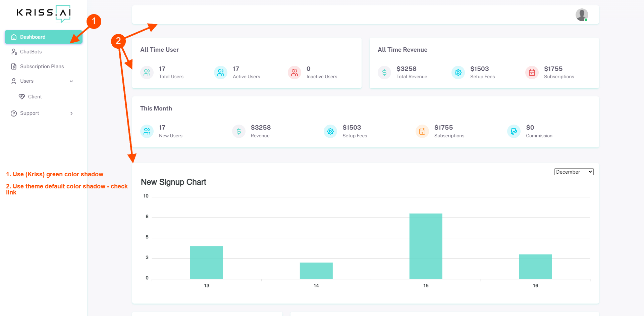Click the chart bar for day 13
644x316 pixels.
[x=207, y=263]
